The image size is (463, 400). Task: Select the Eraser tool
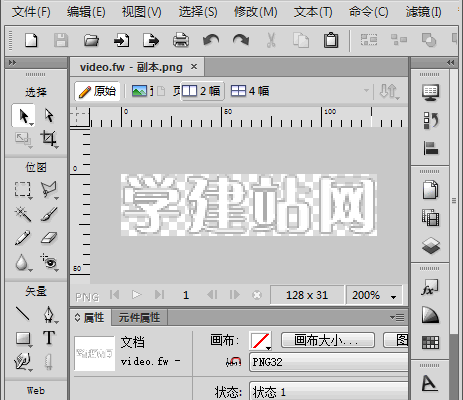pos(49,238)
